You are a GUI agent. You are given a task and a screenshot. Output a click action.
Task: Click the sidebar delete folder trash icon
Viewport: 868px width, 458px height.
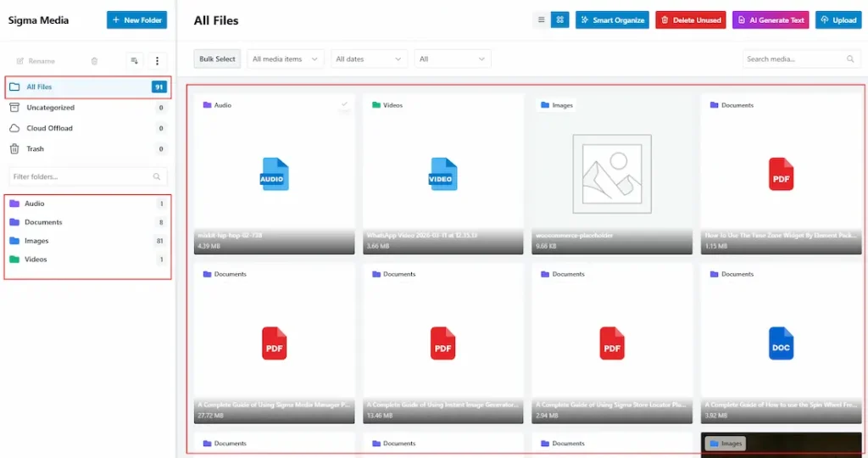pyautogui.click(x=94, y=61)
